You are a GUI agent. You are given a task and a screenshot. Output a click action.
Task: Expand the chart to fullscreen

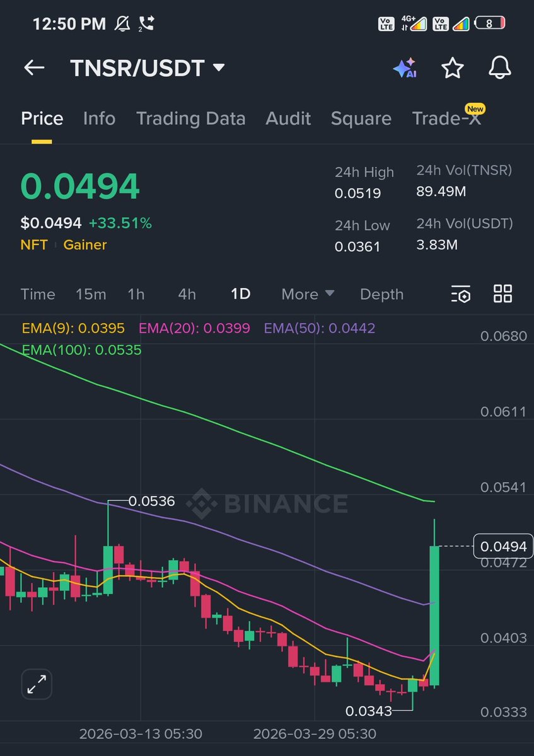click(36, 684)
